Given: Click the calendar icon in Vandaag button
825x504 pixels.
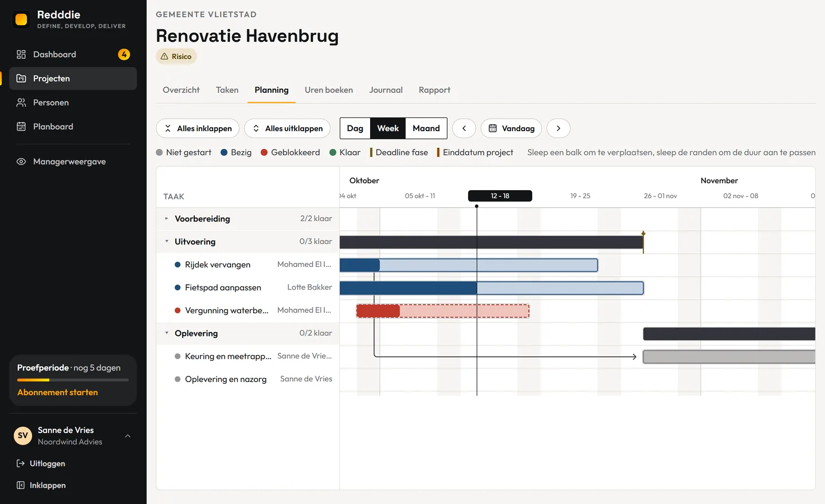Looking at the screenshot, I should (493, 128).
